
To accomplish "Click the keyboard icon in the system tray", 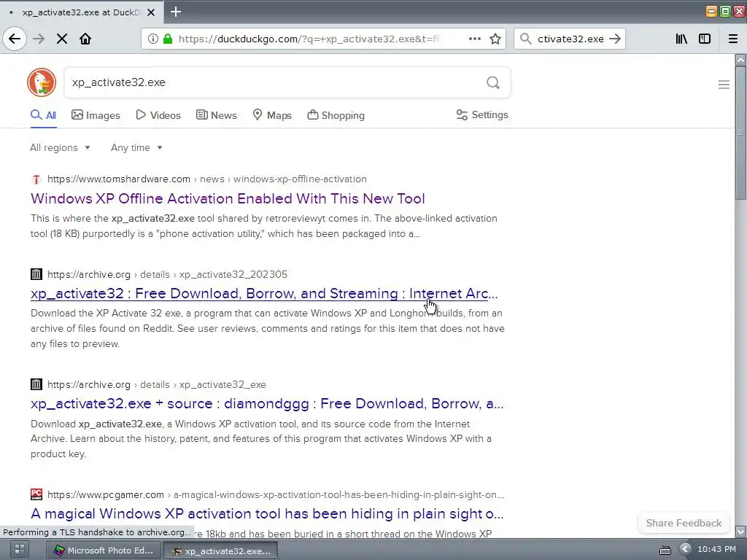I will (665, 550).
